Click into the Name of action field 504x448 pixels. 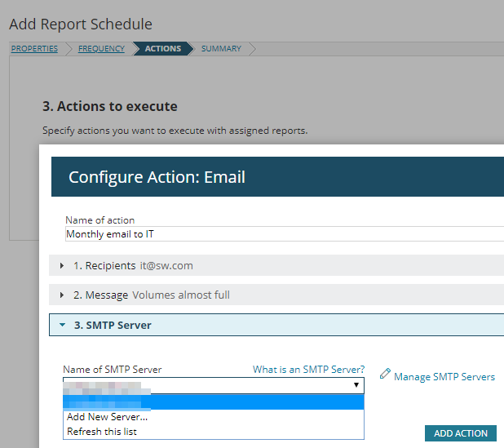(x=285, y=234)
